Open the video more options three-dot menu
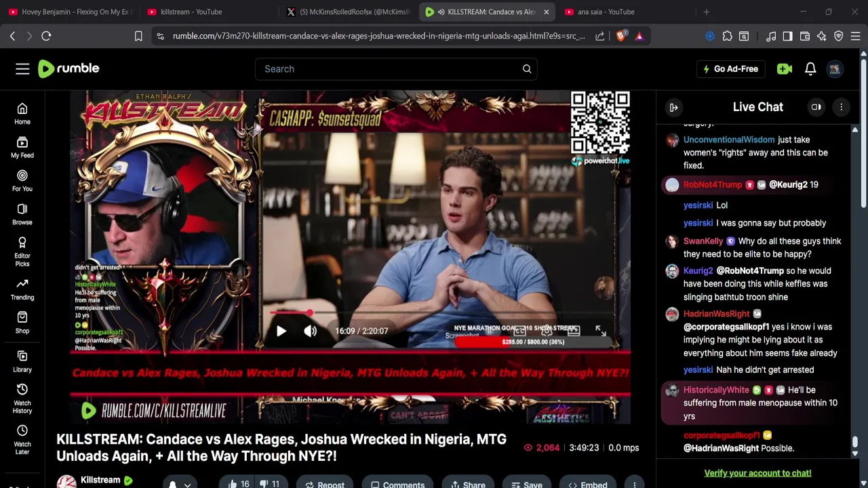The width and height of the screenshot is (868, 488). tap(634, 485)
